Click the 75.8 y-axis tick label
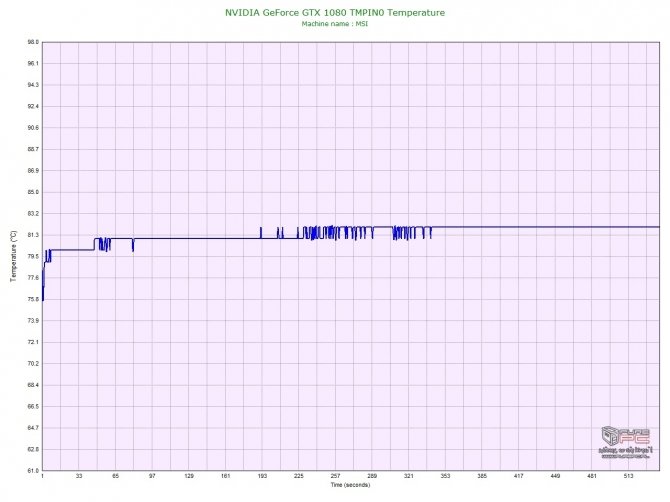This screenshot has height=502, width=670. pos(33,299)
